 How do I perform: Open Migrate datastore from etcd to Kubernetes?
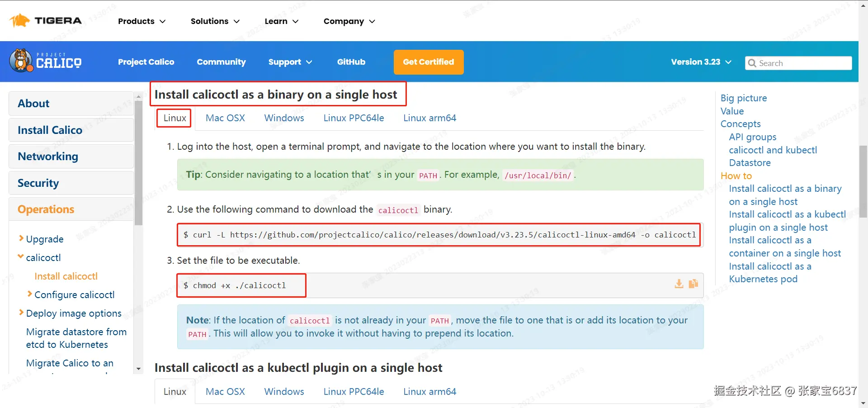click(x=76, y=338)
